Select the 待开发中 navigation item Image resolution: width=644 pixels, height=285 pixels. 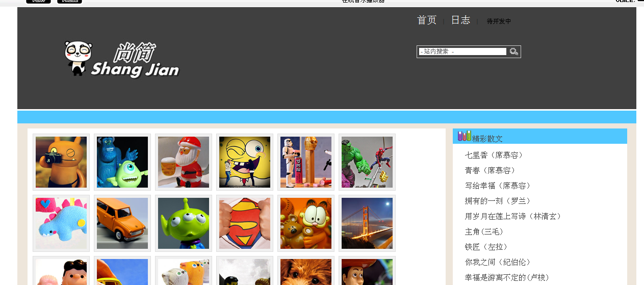(x=499, y=21)
